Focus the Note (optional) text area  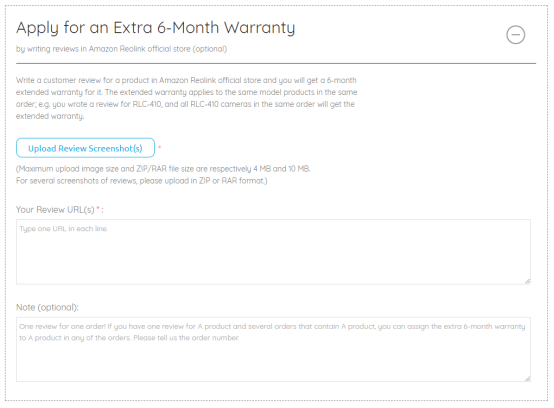pyautogui.click(x=273, y=349)
